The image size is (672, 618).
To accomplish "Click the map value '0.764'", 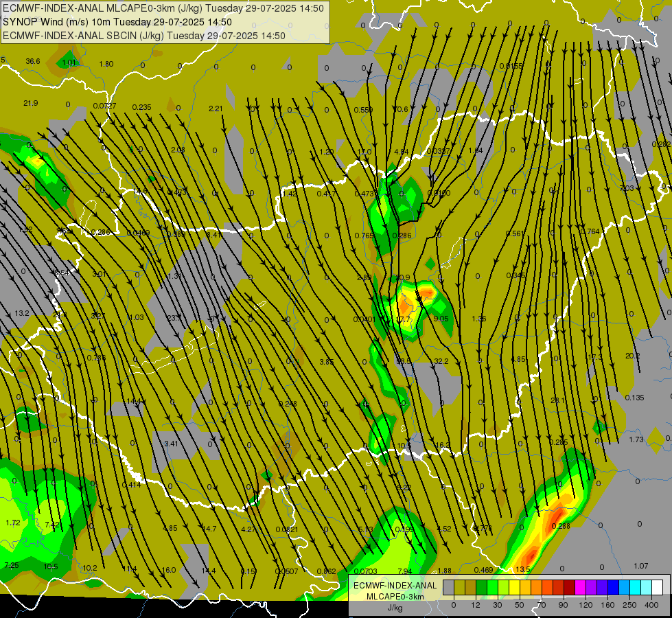I will click(x=590, y=231).
